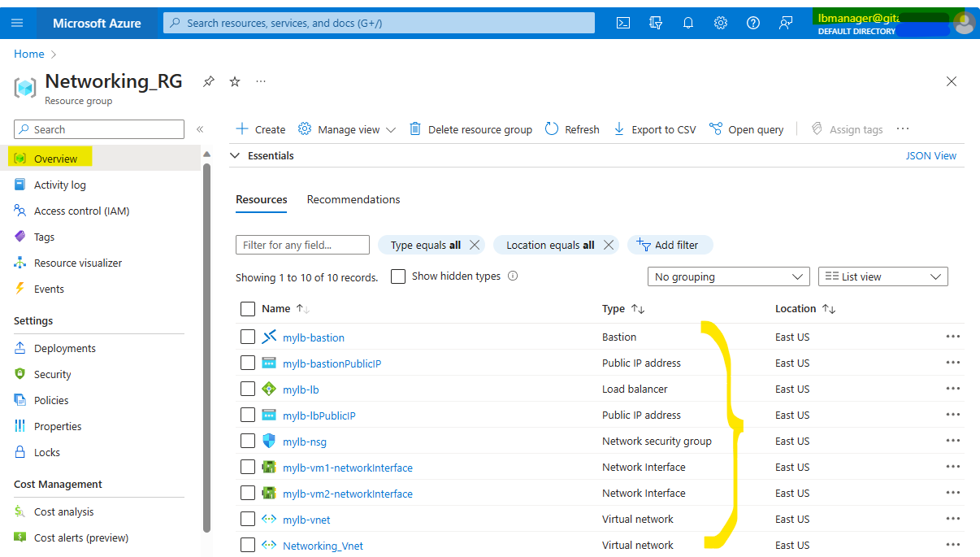Select the mylb-vm2-networkInterface row checkbox

pos(248,493)
